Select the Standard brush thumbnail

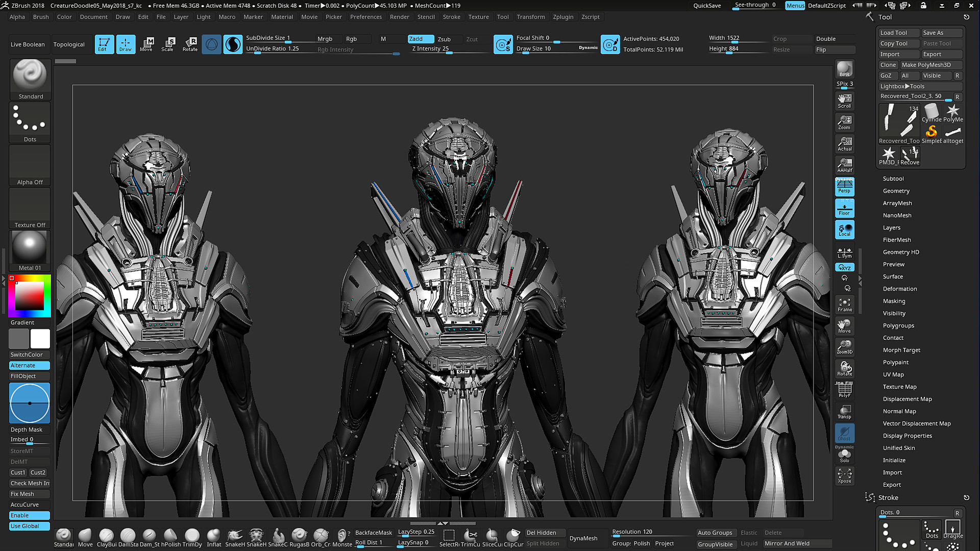pos(30,80)
